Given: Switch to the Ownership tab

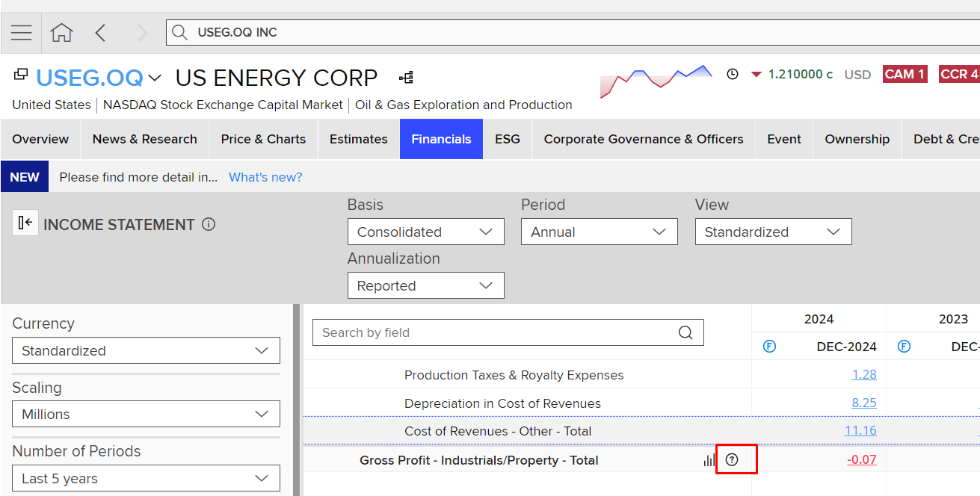Looking at the screenshot, I should (x=857, y=139).
